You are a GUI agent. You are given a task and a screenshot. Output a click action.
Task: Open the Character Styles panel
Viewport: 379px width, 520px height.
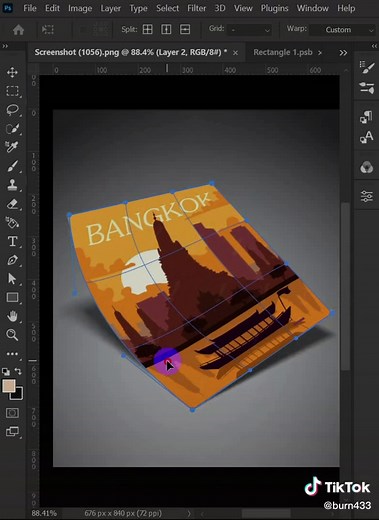click(x=367, y=137)
